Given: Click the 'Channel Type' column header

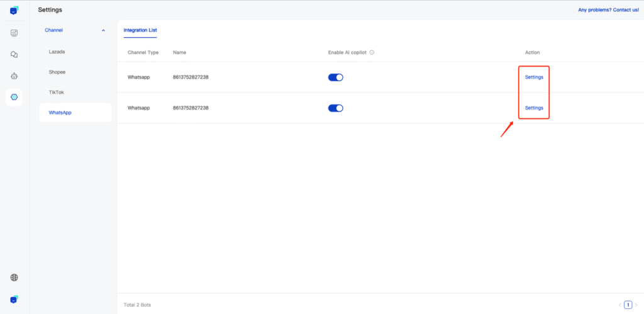Looking at the screenshot, I should coord(143,53).
